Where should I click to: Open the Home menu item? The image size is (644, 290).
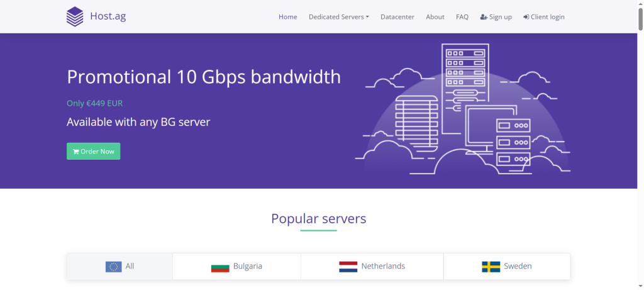(x=287, y=17)
